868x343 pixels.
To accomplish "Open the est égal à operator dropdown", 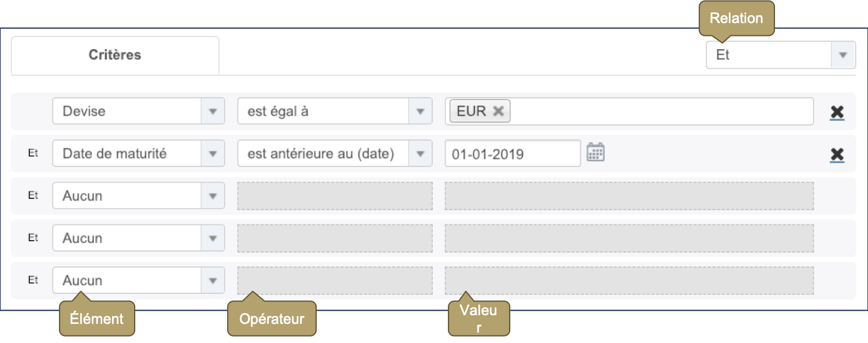I will [x=324, y=111].
